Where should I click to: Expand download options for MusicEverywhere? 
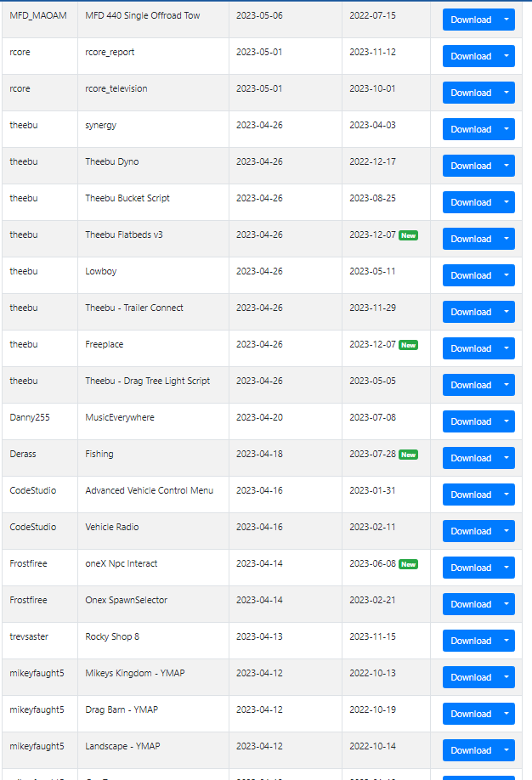(507, 421)
